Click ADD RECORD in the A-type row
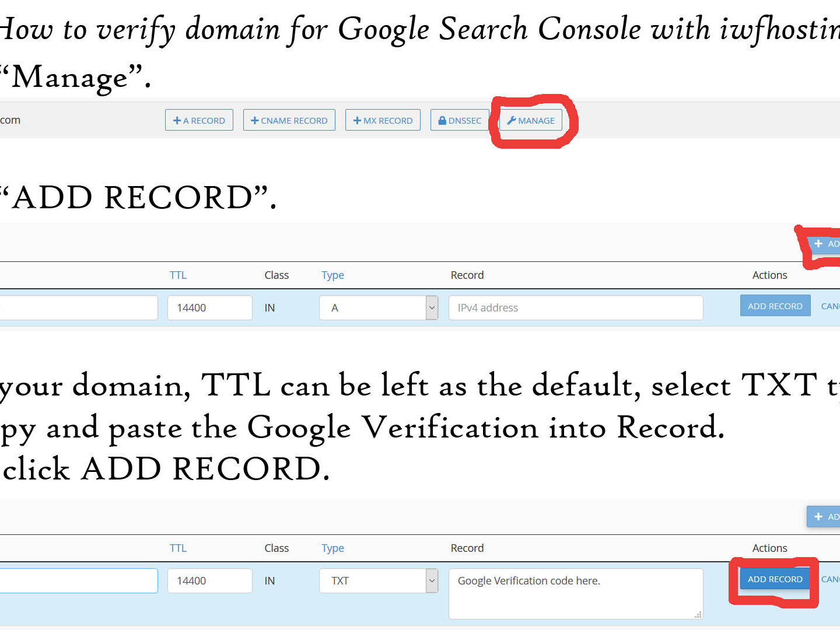840x630 pixels. [x=775, y=306]
